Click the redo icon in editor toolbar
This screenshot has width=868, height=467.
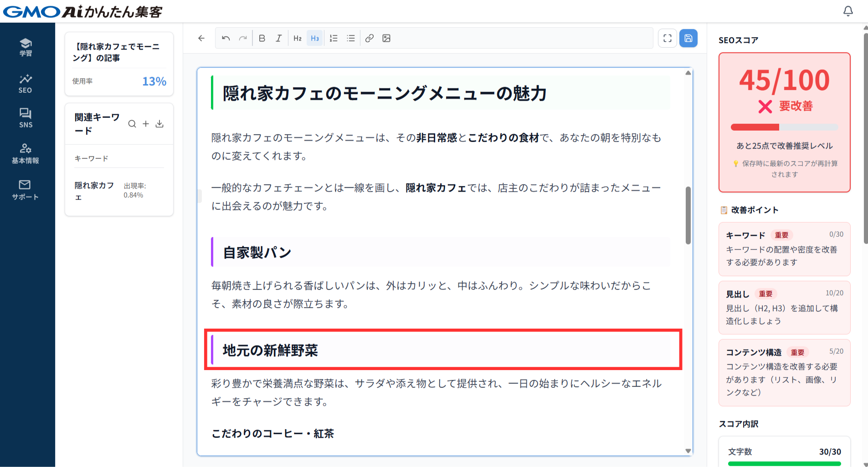(243, 38)
